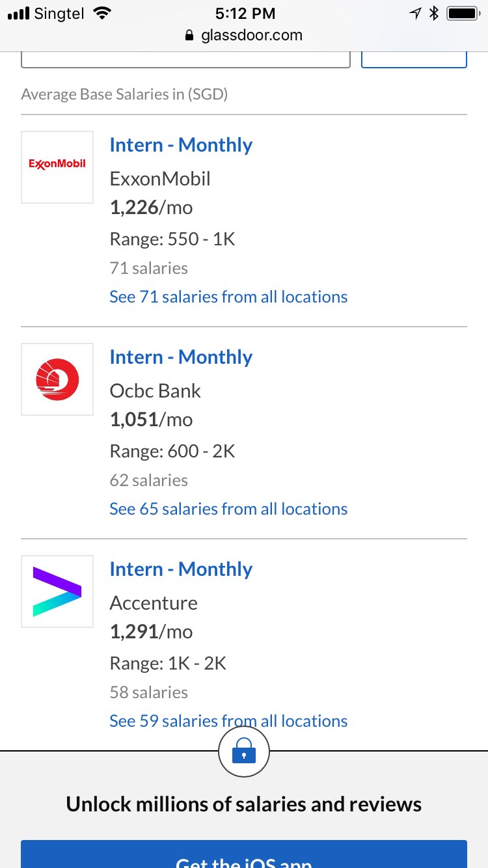Tap the Wi-Fi signal icon

(102, 13)
